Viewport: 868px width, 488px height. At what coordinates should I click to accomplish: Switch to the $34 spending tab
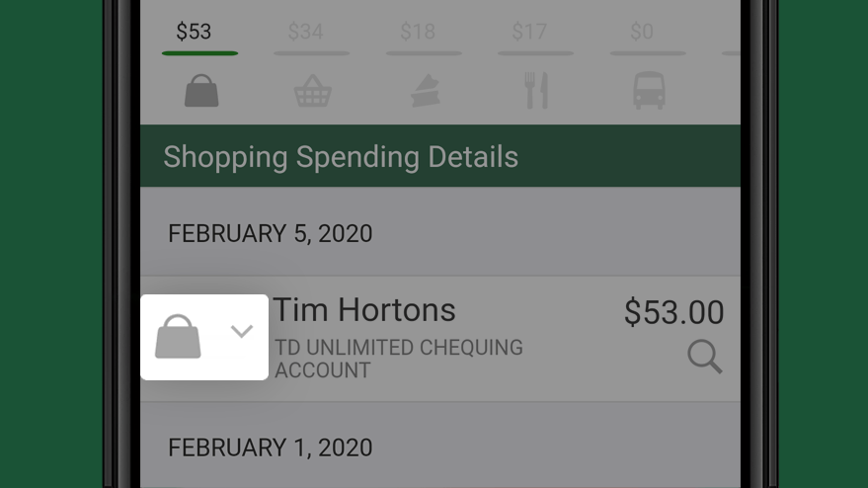[x=305, y=32]
